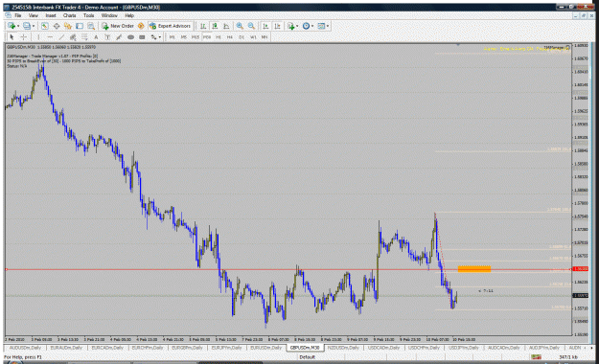Show the Market Watch window
Screen dimensions: 599x364
[x=45, y=26]
